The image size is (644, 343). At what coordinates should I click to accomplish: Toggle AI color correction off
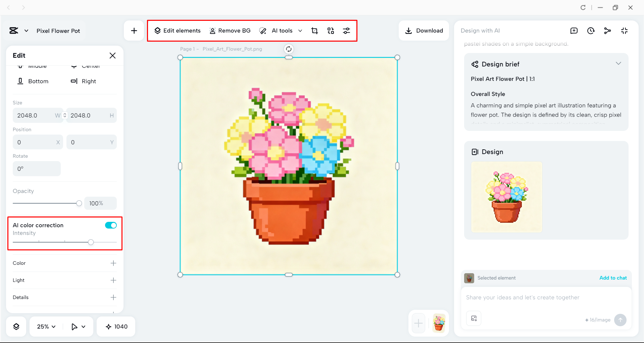tap(111, 225)
